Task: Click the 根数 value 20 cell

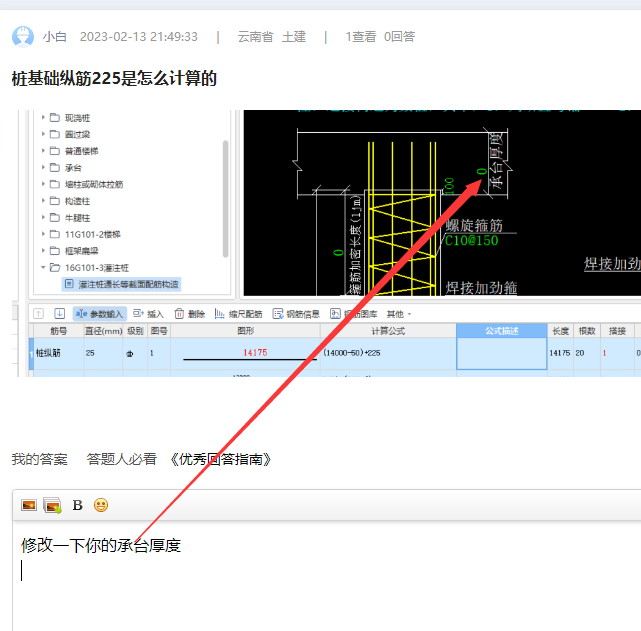Action: click(x=587, y=353)
